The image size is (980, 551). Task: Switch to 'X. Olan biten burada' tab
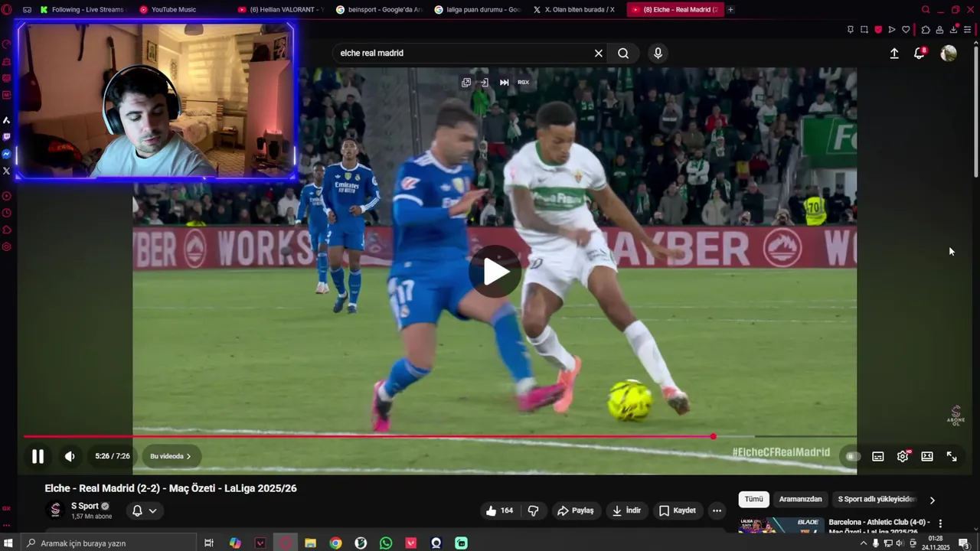[x=574, y=9]
